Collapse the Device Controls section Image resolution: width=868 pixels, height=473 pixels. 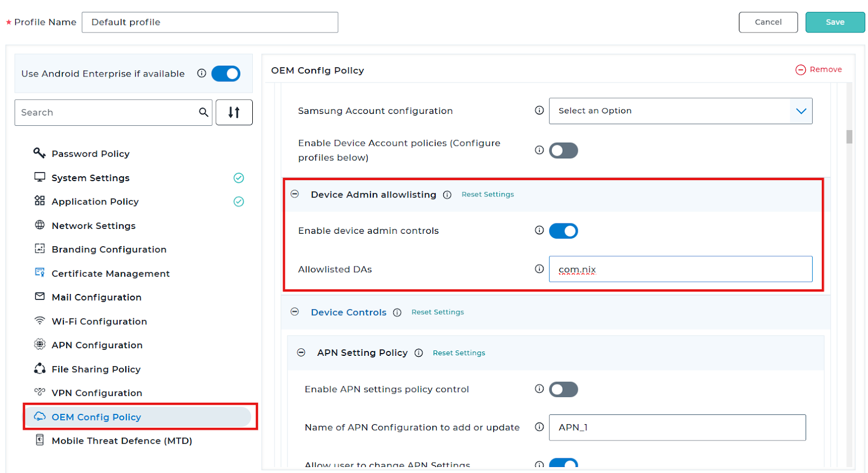(x=295, y=312)
